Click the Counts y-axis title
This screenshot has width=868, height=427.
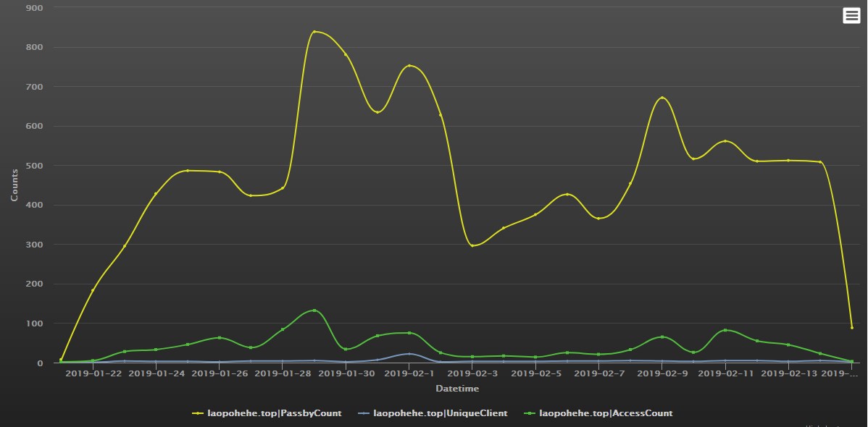[x=14, y=185]
